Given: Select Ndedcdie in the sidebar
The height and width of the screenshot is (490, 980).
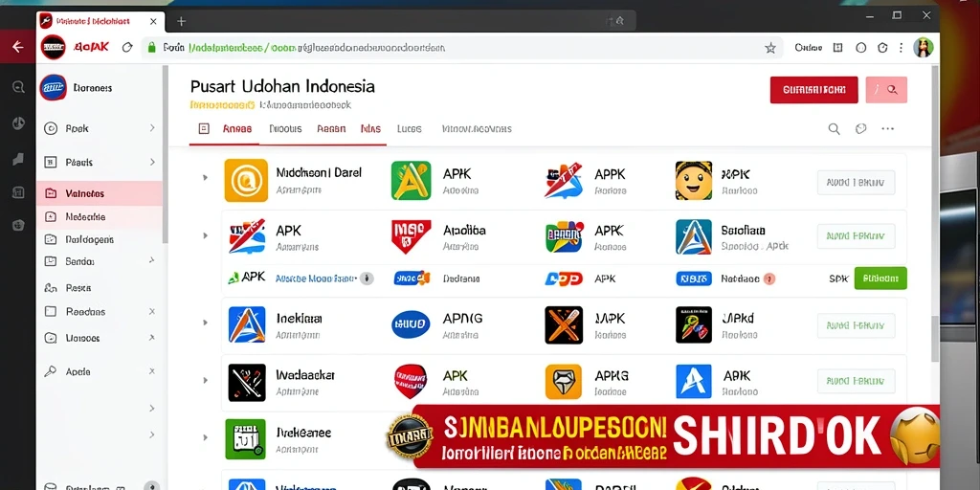Looking at the screenshot, I should [100, 217].
